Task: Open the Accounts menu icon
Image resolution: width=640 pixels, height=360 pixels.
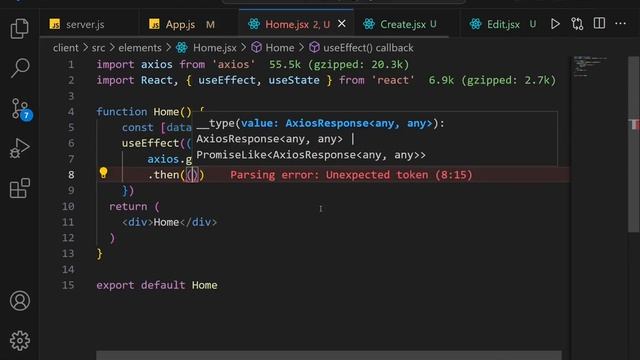Action: coord(20,301)
